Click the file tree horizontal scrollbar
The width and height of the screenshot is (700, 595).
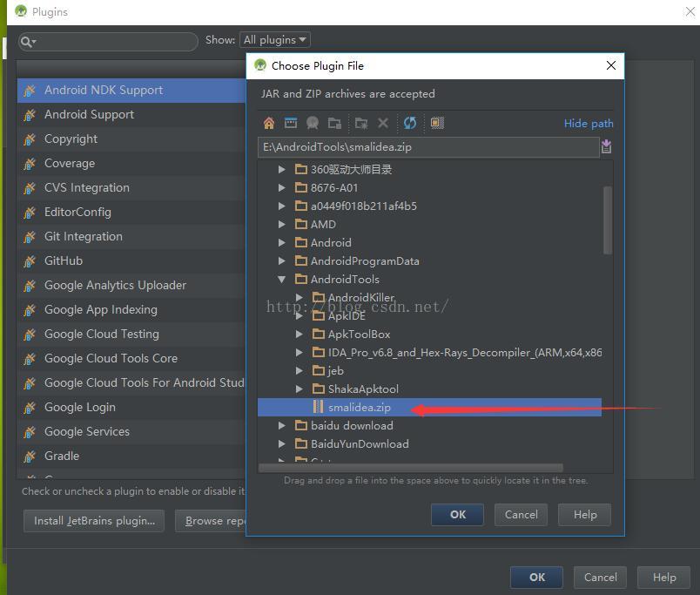tap(411, 467)
